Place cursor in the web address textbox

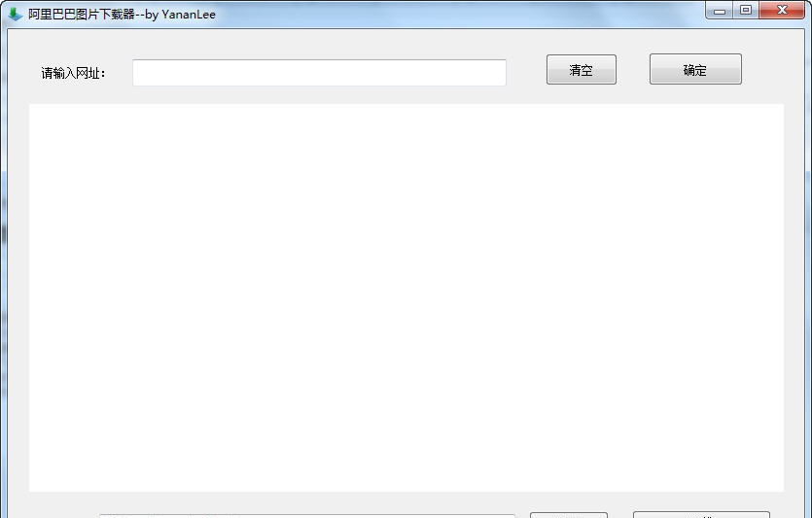pos(319,73)
